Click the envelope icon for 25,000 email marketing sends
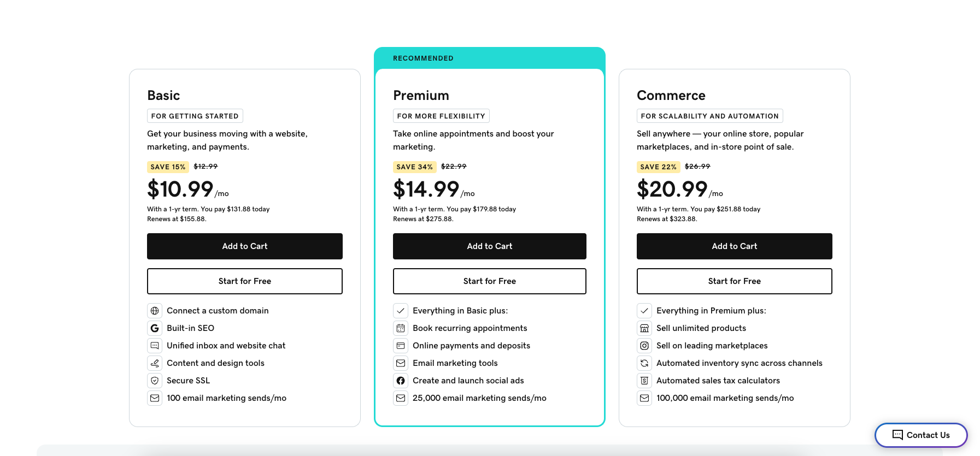Image resolution: width=980 pixels, height=456 pixels. (x=401, y=398)
